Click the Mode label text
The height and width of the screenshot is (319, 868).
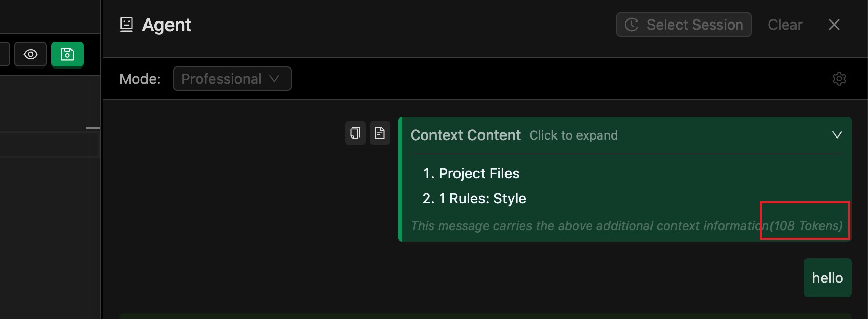coord(140,79)
